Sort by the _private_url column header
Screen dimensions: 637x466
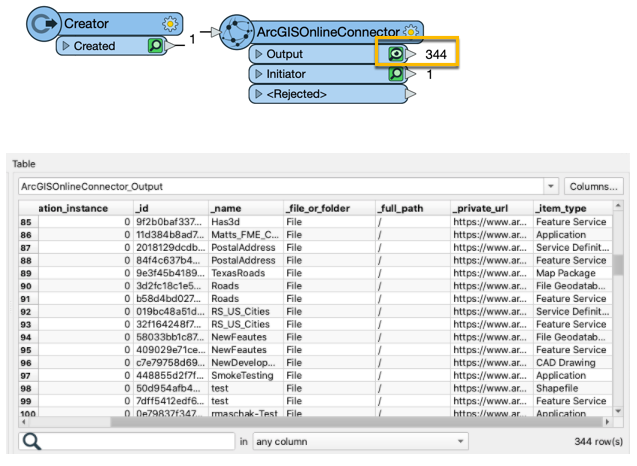(x=492, y=208)
